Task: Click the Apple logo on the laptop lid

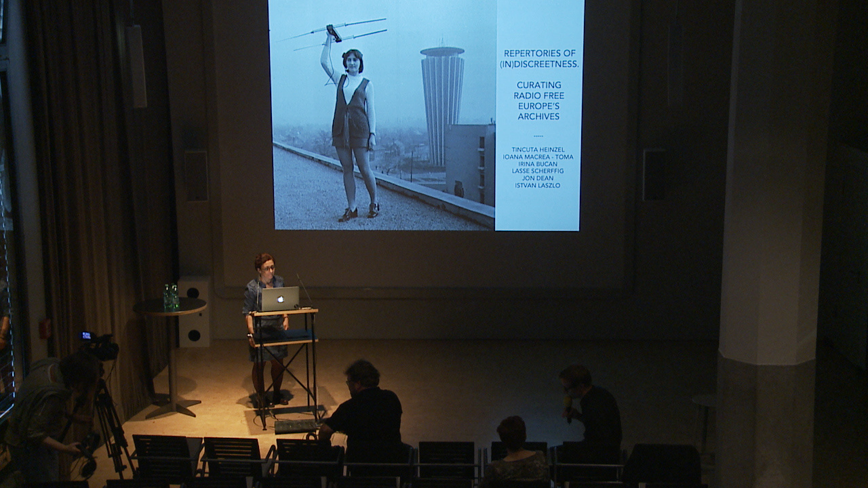Action: pos(282,298)
